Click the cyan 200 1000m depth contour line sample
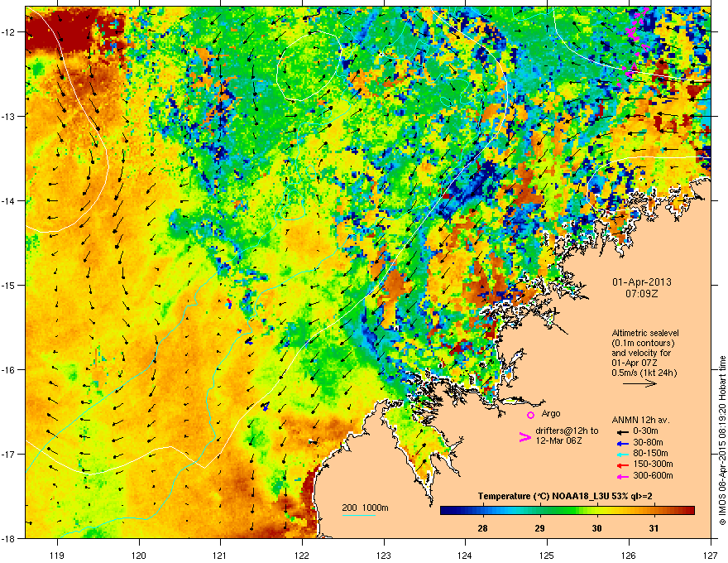Viewport: 728px width, 563px height. (x=359, y=515)
